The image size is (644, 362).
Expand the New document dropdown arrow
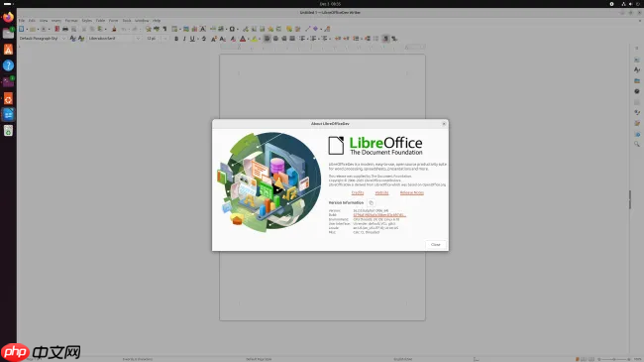pyautogui.click(x=27, y=29)
